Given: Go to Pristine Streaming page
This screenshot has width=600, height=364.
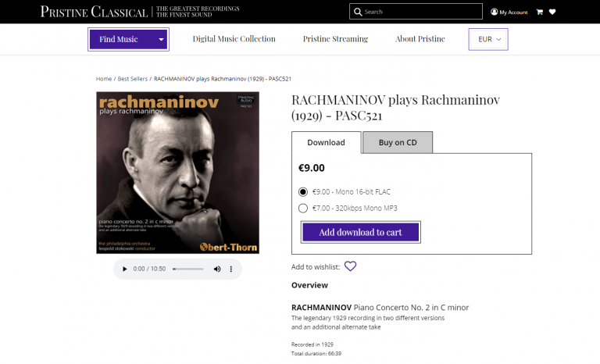Looking at the screenshot, I should 335,39.
